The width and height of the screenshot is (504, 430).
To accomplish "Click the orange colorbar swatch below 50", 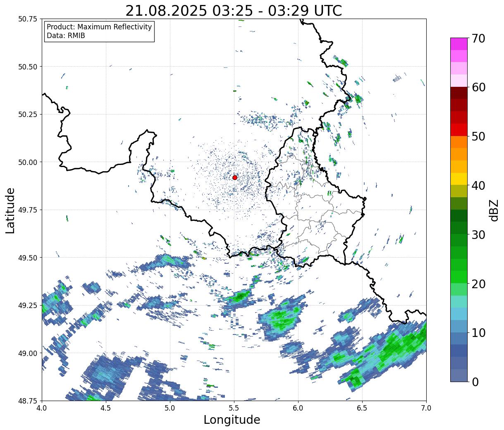I will 459,142.
